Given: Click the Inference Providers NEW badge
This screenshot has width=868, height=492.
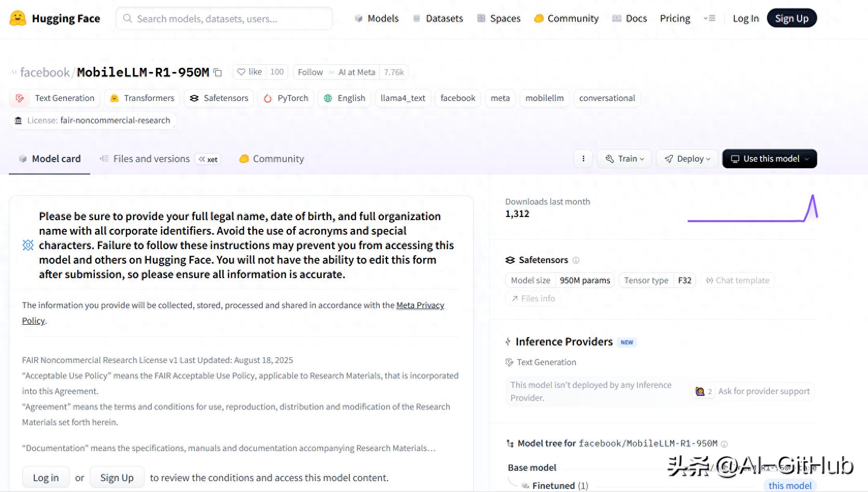Looking at the screenshot, I should 627,342.
